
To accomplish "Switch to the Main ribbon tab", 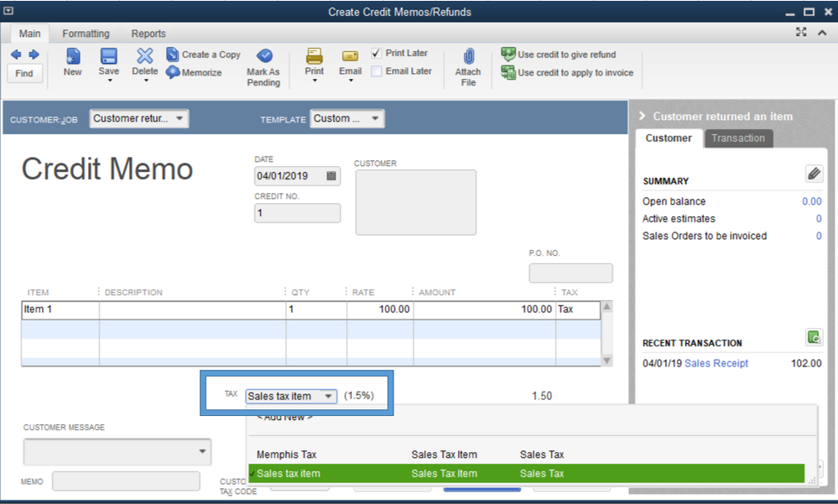I will coord(30,34).
